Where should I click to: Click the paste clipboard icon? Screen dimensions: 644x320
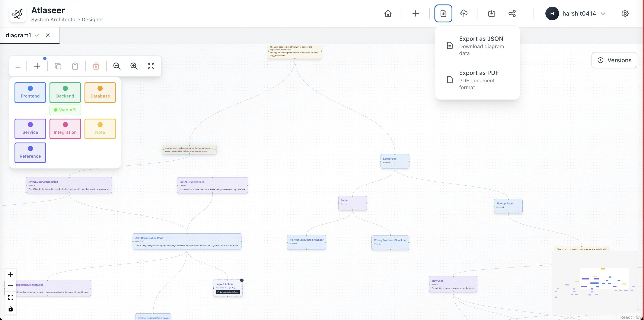(75, 66)
